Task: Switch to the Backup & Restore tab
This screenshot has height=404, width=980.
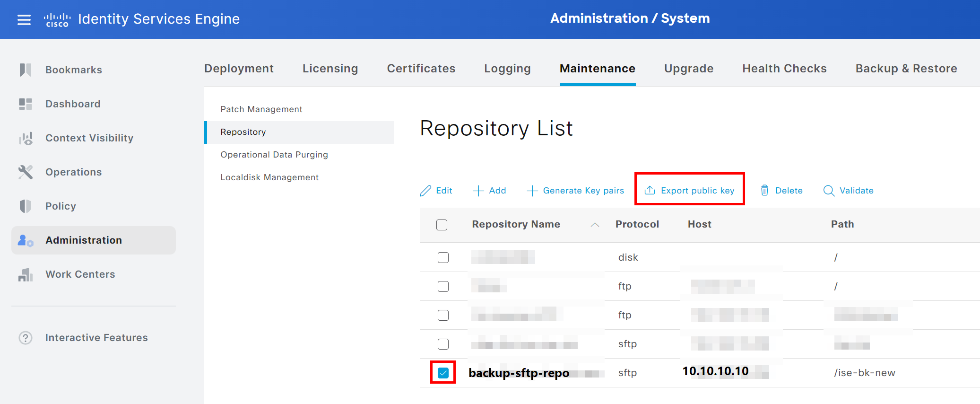Action: (x=906, y=69)
